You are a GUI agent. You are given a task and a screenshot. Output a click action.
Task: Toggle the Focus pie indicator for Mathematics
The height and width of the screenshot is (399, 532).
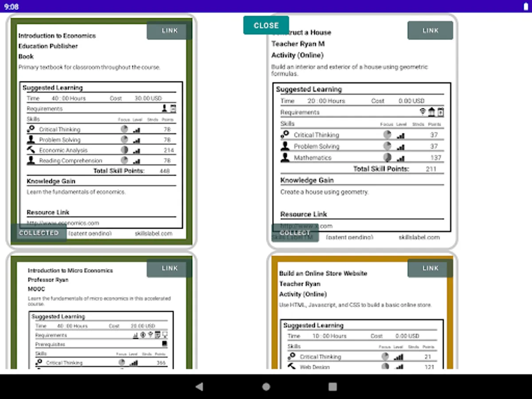(387, 157)
